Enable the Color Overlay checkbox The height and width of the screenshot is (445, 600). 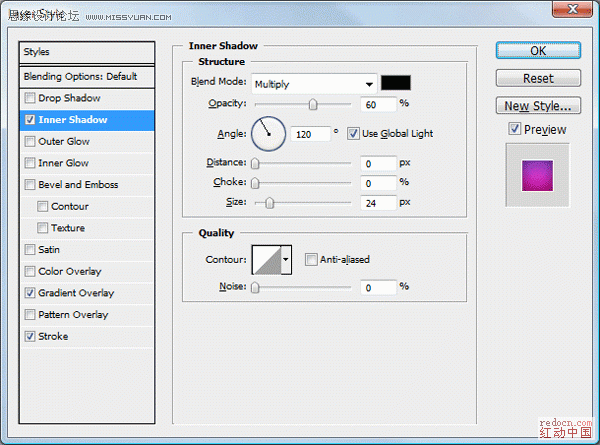(30, 271)
